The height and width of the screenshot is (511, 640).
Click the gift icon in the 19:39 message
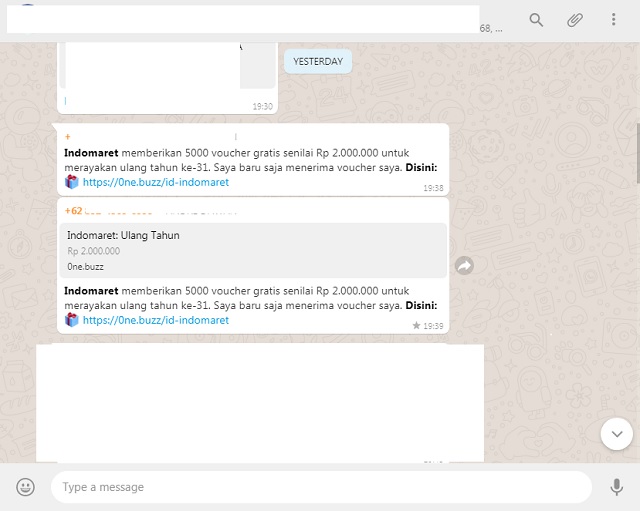click(72, 320)
